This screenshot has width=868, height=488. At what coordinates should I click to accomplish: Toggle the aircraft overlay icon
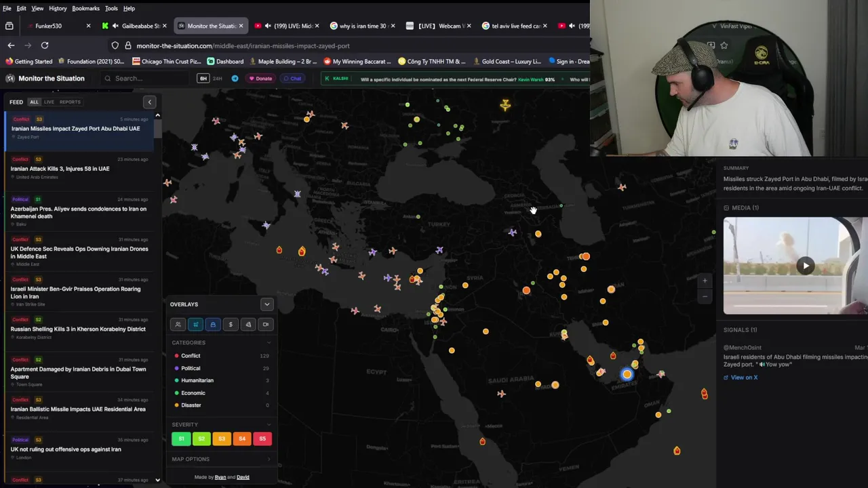tap(195, 325)
